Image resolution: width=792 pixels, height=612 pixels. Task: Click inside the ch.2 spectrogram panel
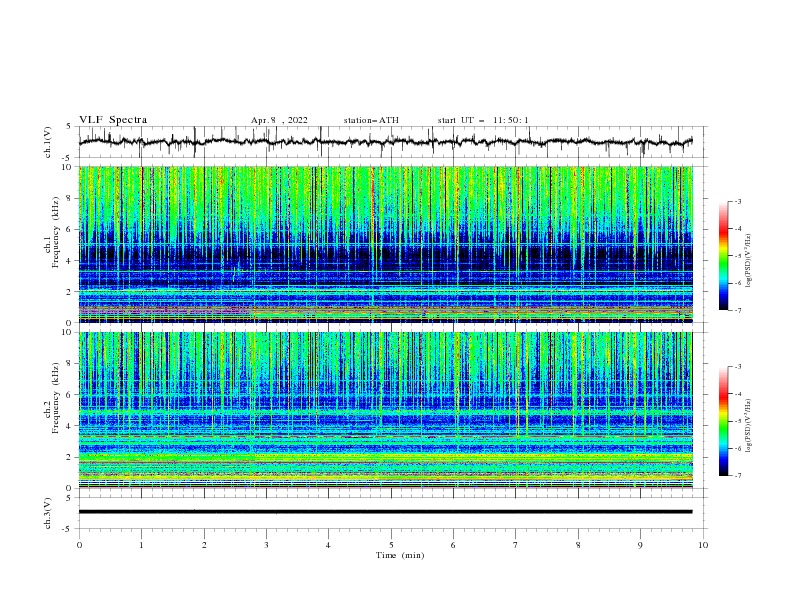click(x=386, y=410)
